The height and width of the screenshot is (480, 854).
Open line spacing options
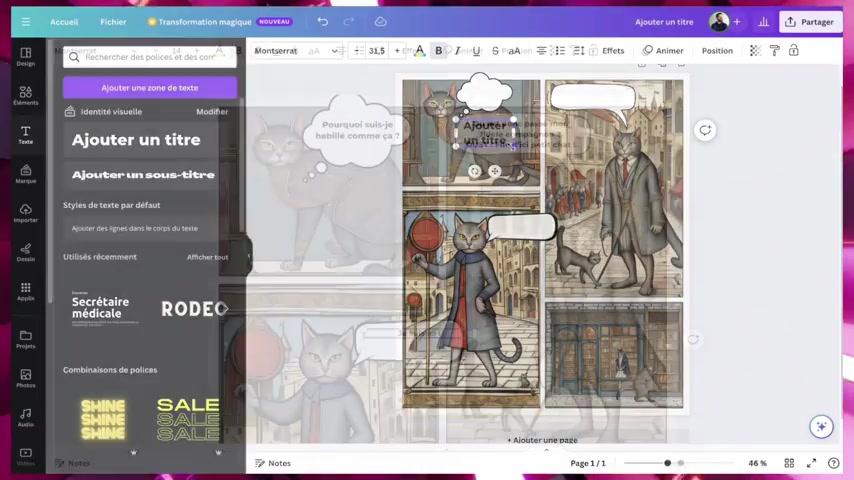[578, 51]
